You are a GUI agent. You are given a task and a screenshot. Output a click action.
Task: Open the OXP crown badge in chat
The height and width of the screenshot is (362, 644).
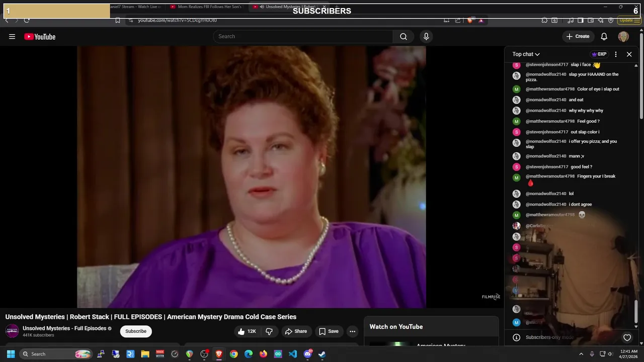[599, 54]
